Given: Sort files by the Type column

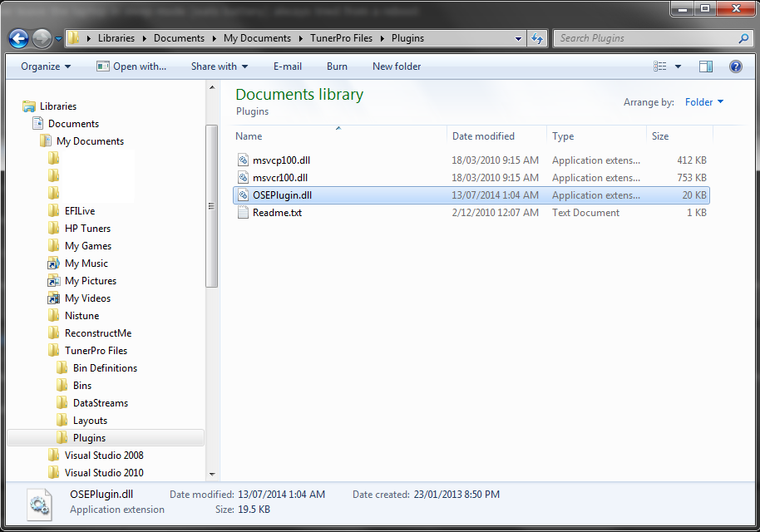Looking at the screenshot, I should click(x=597, y=136).
